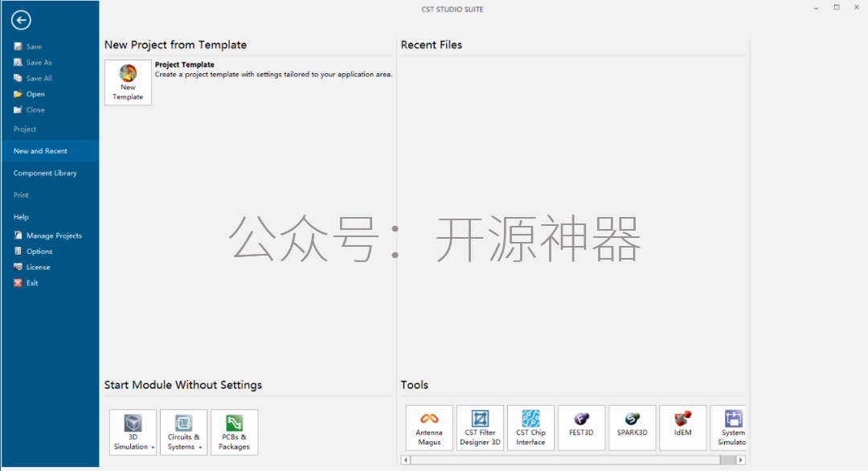Click the back arrow circle icon

click(21, 20)
